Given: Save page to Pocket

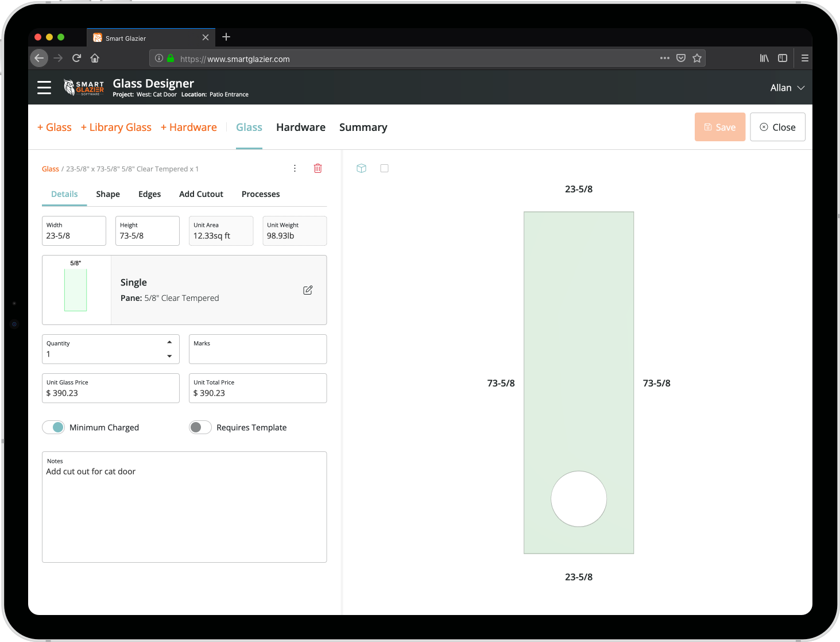Looking at the screenshot, I should coord(681,58).
